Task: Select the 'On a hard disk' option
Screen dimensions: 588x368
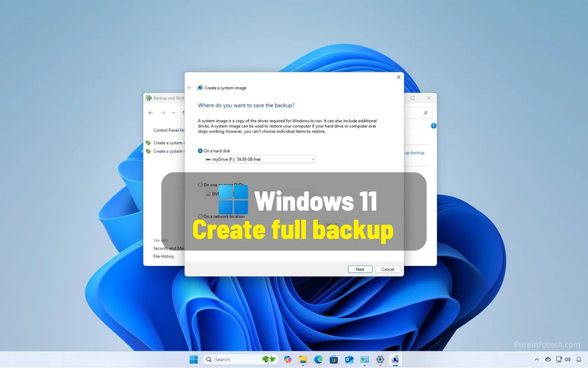Action: click(x=200, y=151)
